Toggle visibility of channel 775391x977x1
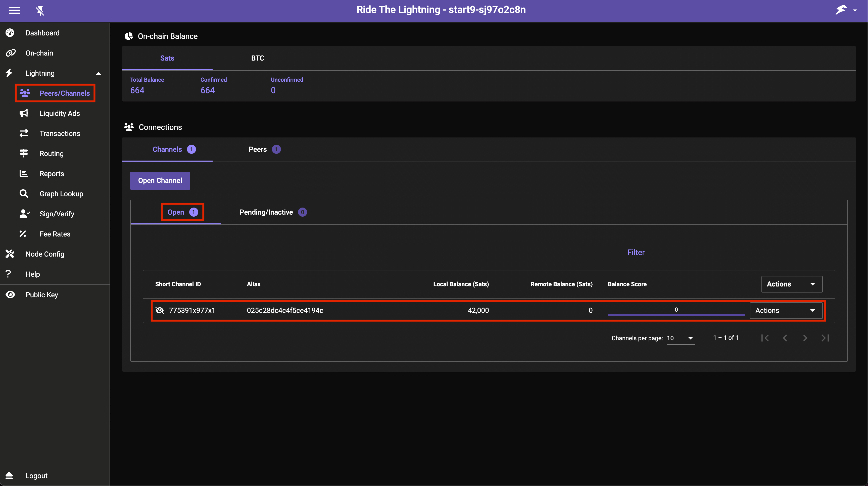This screenshot has height=486, width=868. click(159, 310)
